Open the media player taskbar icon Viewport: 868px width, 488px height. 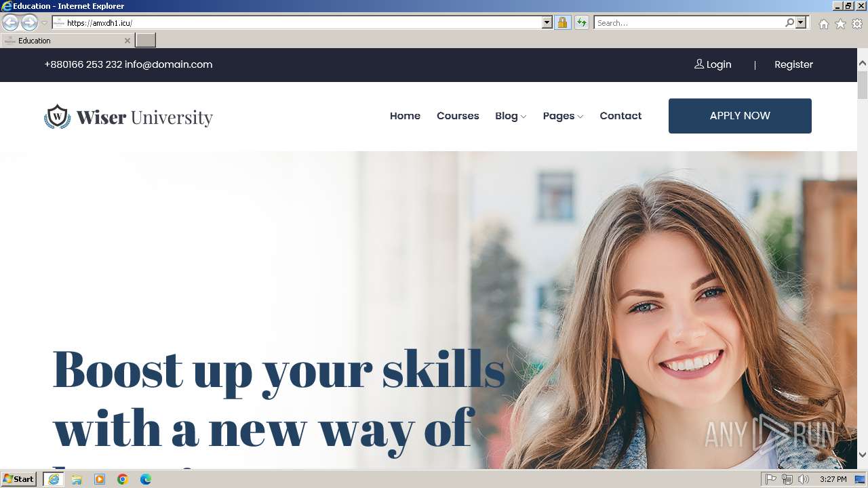click(100, 479)
